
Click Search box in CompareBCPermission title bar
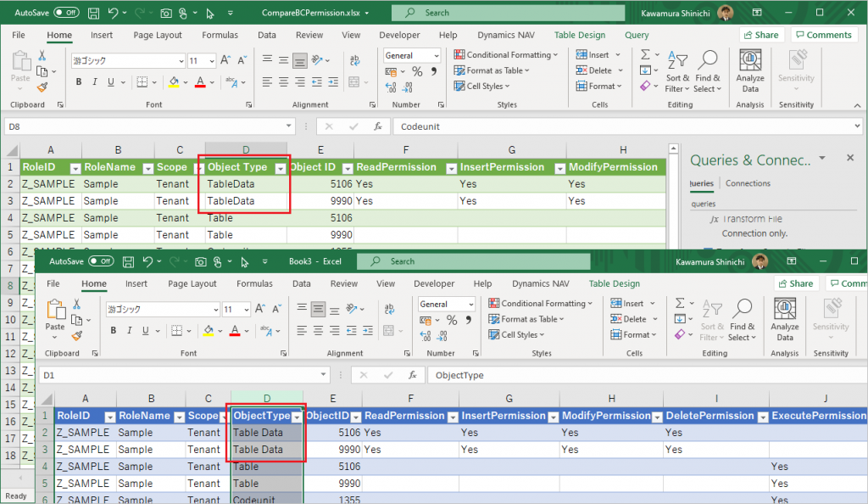coord(508,13)
